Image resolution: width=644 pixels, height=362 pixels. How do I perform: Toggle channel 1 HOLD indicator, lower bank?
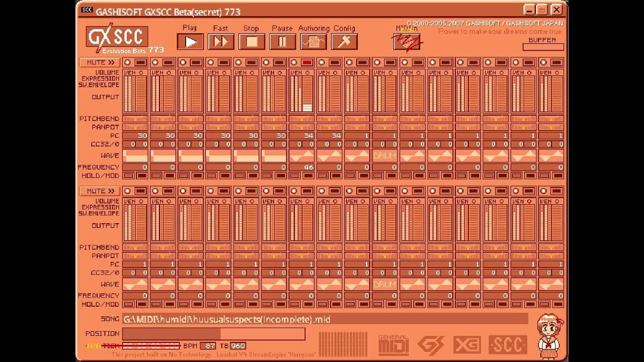(129, 304)
